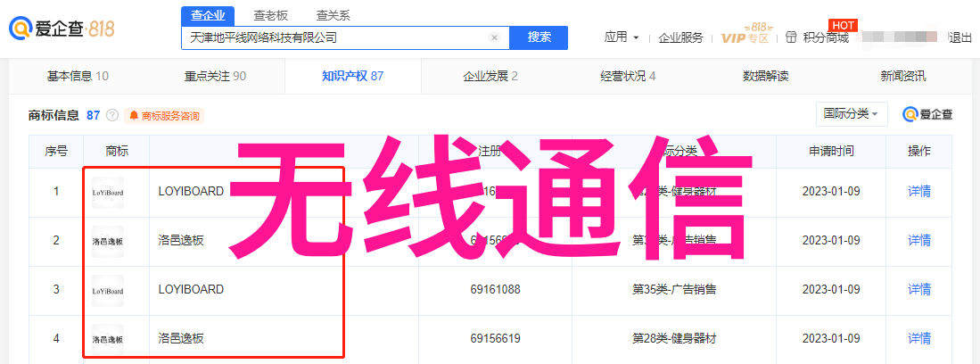The image size is (980, 364).
Task: Click the 搜索 button
Action: click(539, 37)
